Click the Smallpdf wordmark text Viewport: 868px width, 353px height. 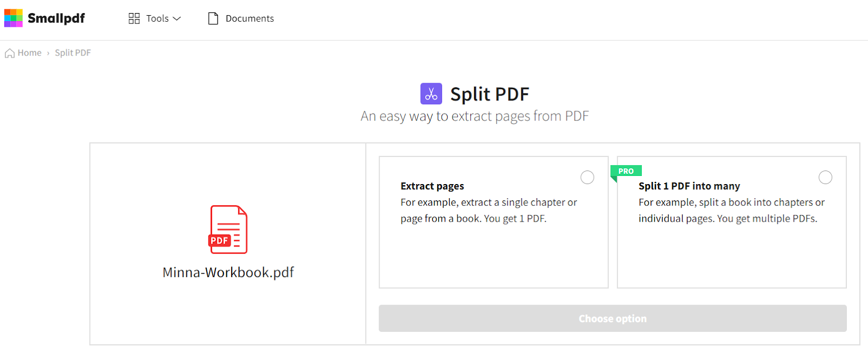click(x=56, y=18)
